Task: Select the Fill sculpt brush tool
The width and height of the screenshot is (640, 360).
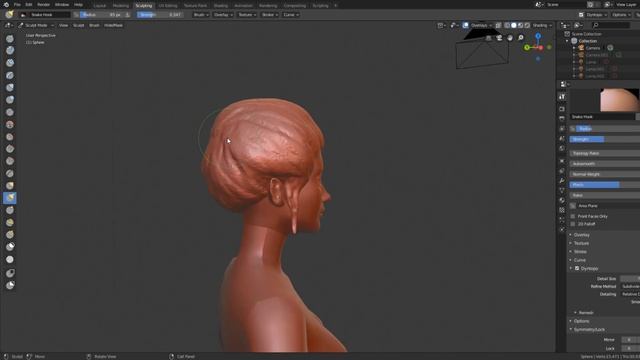Action: point(10,149)
